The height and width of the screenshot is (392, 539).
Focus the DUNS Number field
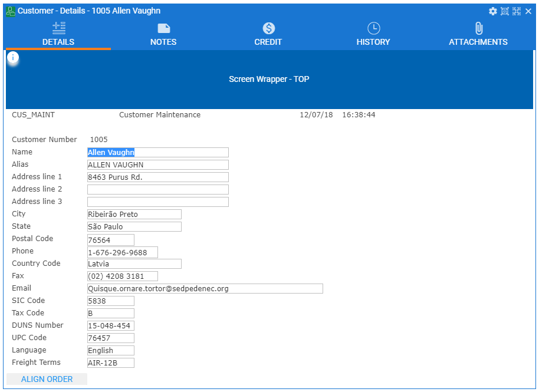pos(110,326)
